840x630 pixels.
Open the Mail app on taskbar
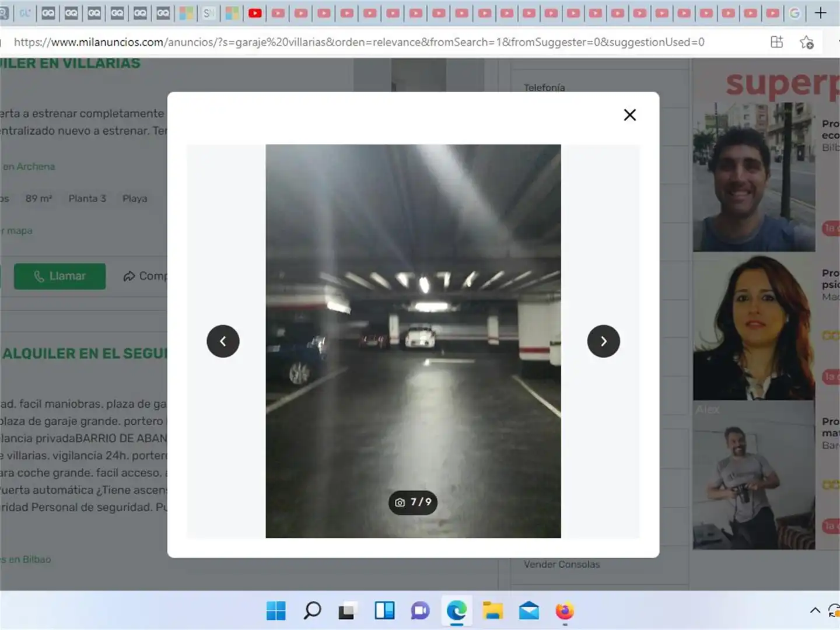[528, 611]
